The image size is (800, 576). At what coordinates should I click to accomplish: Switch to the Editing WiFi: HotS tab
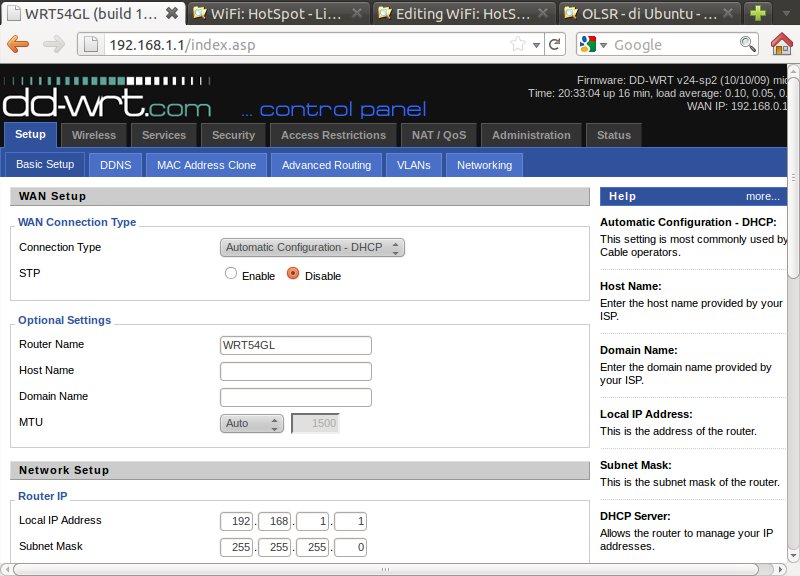464,13
